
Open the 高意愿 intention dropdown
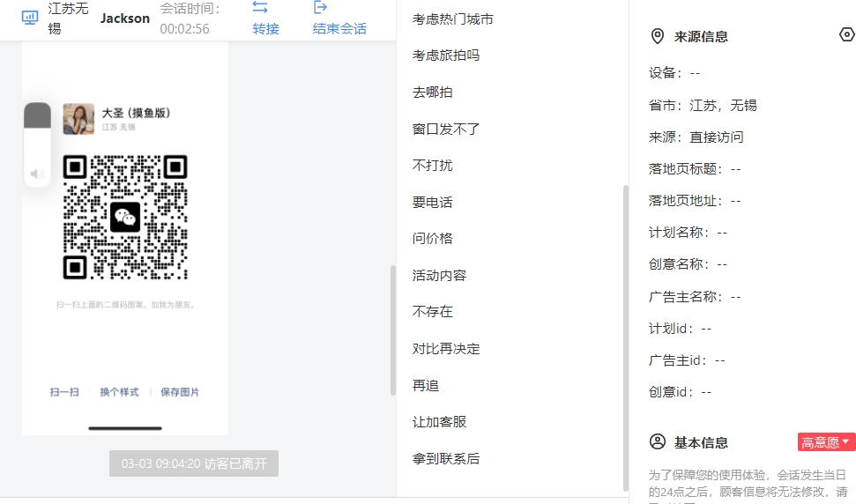(x=825, y=441)
